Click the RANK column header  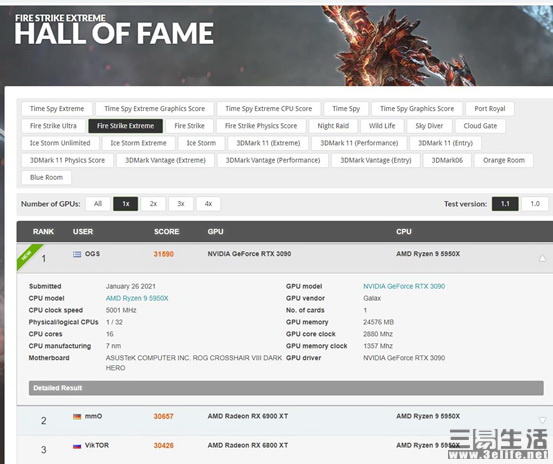point(43,232)
